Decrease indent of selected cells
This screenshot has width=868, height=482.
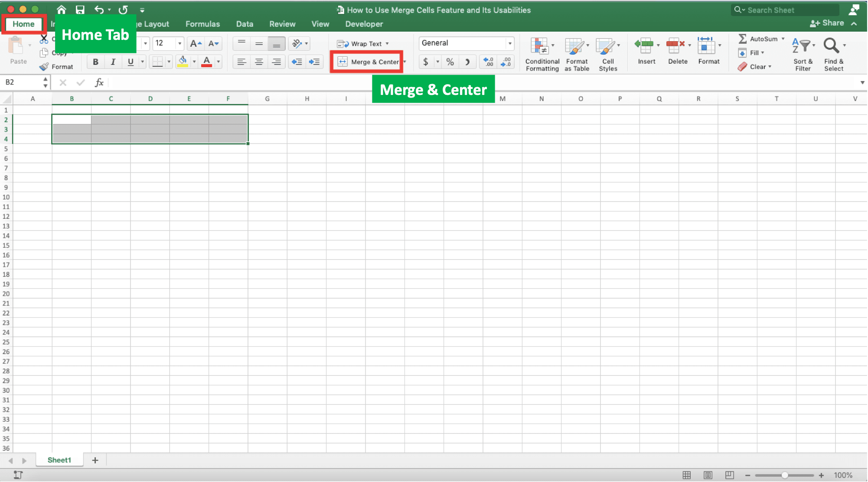[297, 62]
